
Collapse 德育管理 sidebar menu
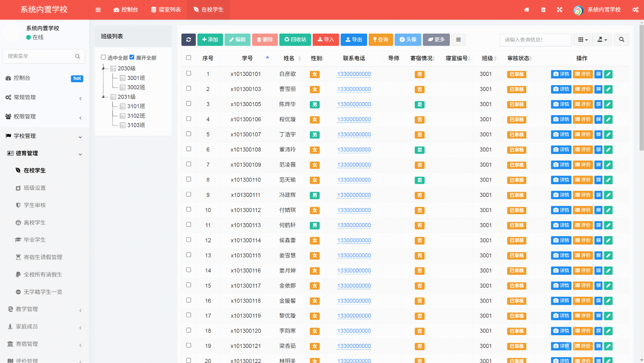pos(44,154)
